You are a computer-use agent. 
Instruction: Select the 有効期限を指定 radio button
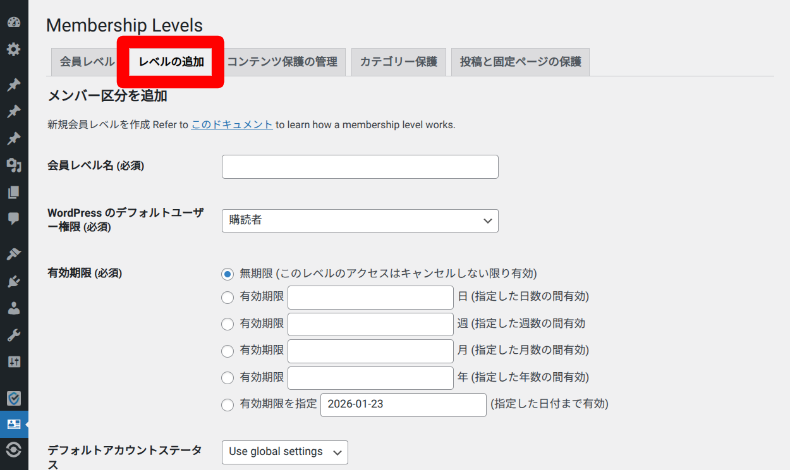(x=227, y=405)
